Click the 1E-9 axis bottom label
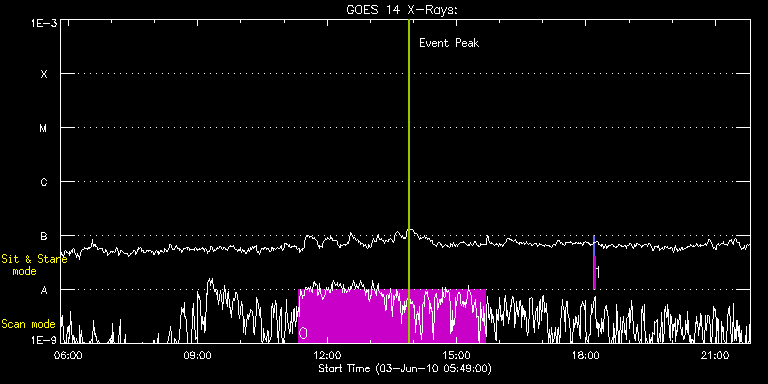This screenshot has width=768, height=384. coord(44,339)
